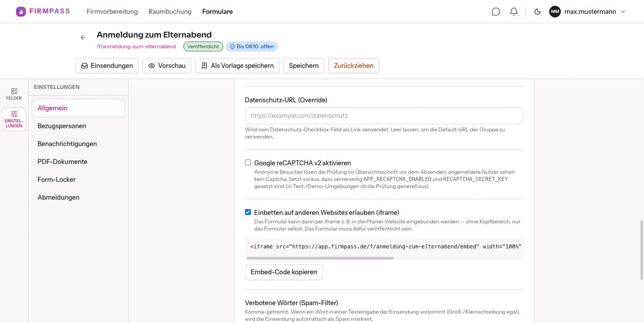Click the embed code horizontal scrollbar

(x=320, y=258)
